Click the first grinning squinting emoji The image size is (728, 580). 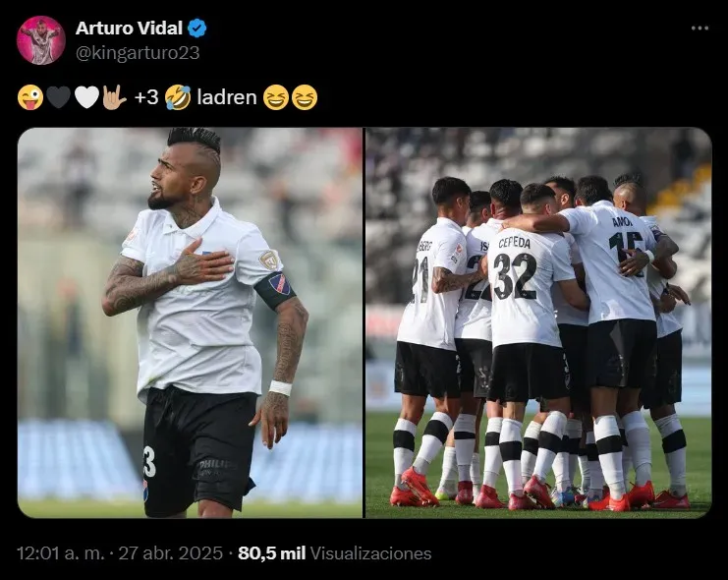click(x=276, y=97)
